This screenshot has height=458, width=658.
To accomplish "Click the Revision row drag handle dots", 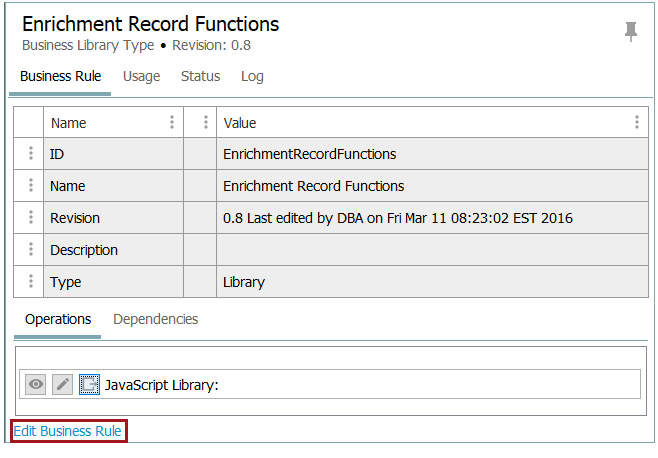I will 30,218.
